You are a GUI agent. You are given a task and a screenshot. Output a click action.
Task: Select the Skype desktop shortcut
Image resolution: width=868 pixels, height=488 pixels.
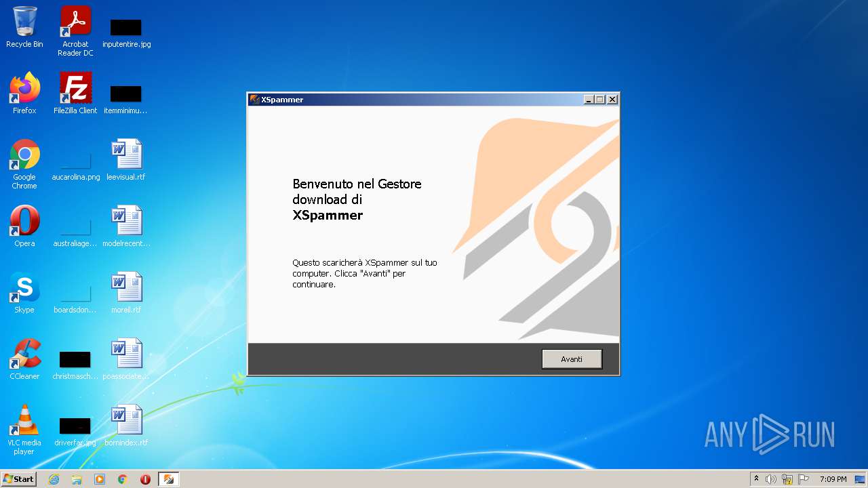pyautogui.click(x=24, y=293)
